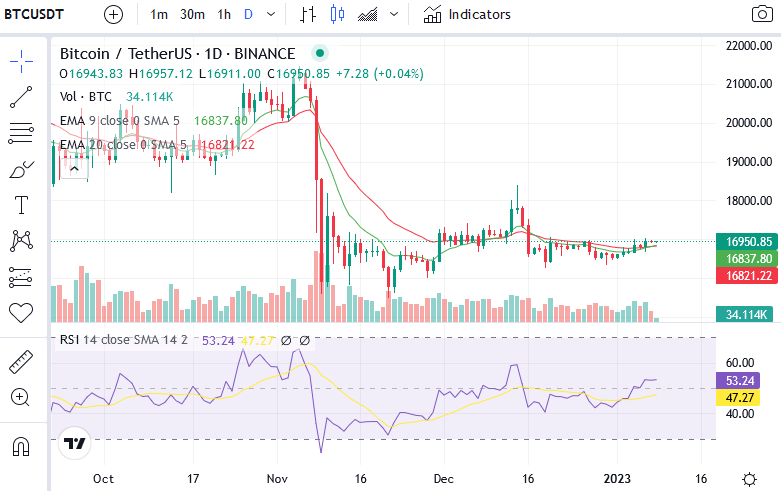Select the Crosshair cursor tool
Screen dimensions: 781x491
[x=21, y=62]
